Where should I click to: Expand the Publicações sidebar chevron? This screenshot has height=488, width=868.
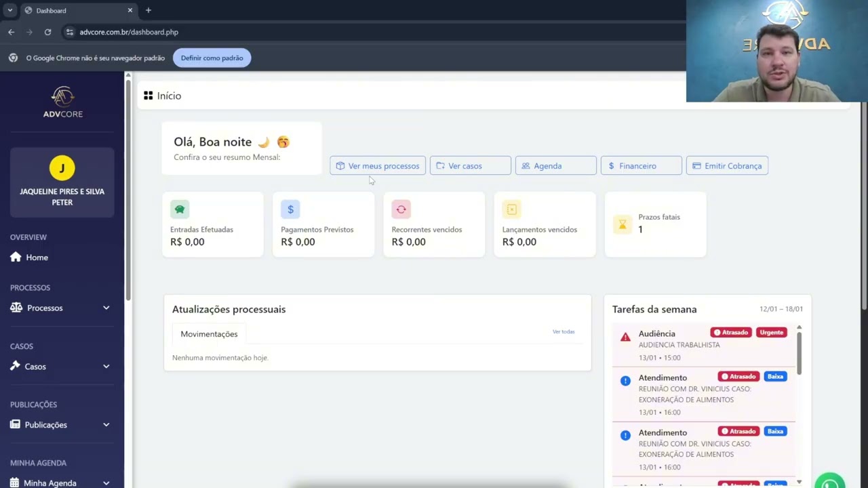[106, 425]
